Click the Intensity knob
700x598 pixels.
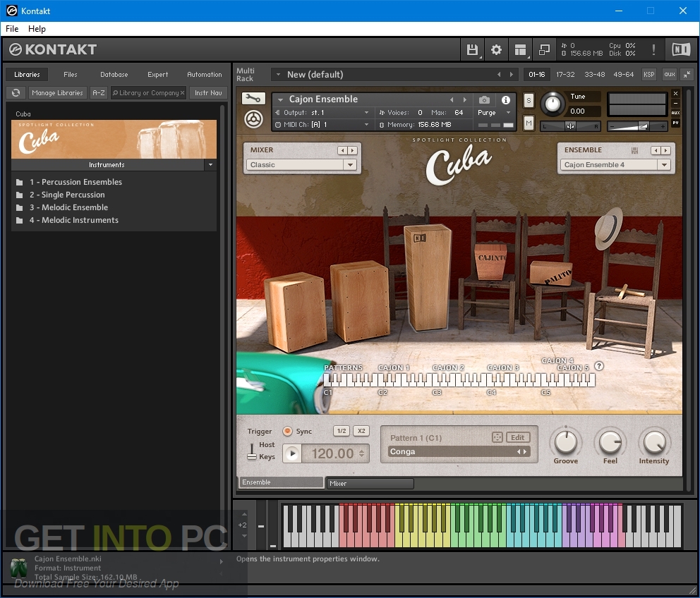point(654,442)
